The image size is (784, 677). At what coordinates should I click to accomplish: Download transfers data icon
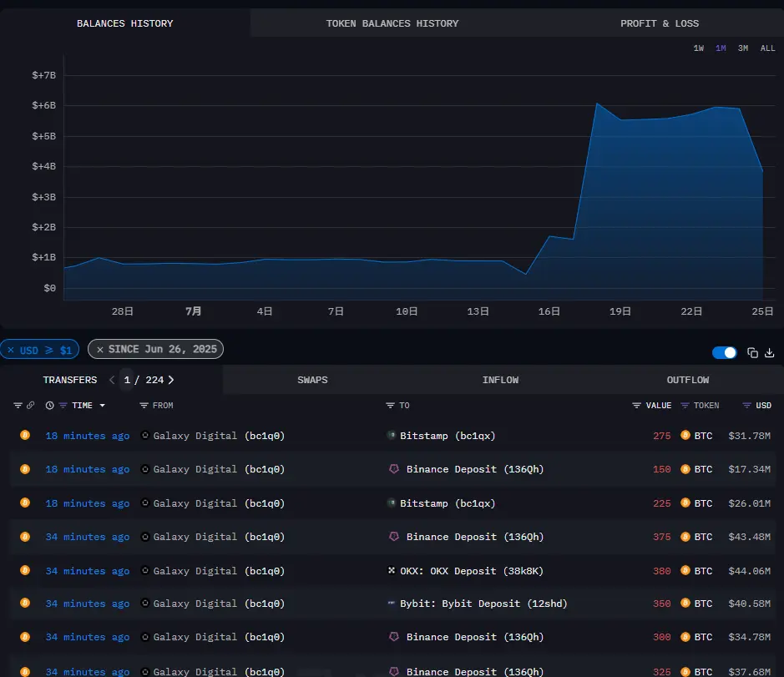coord(770,353)
